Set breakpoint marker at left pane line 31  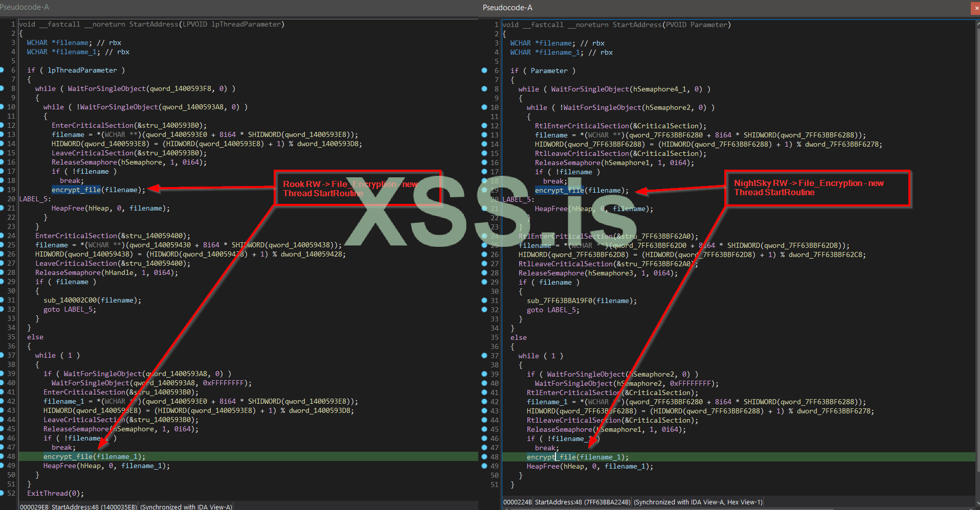pos(2,300)
